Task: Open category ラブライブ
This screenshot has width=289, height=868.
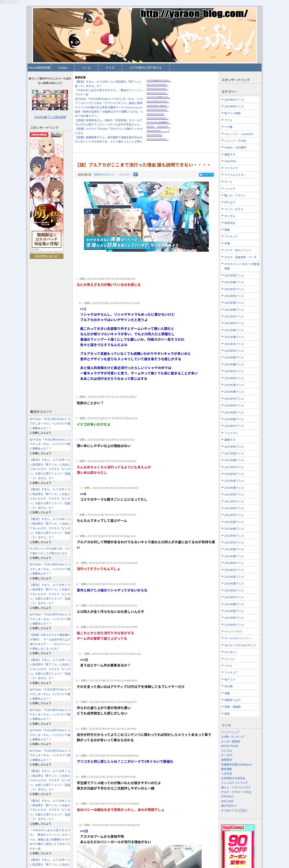Action: (x=231, y=168)
